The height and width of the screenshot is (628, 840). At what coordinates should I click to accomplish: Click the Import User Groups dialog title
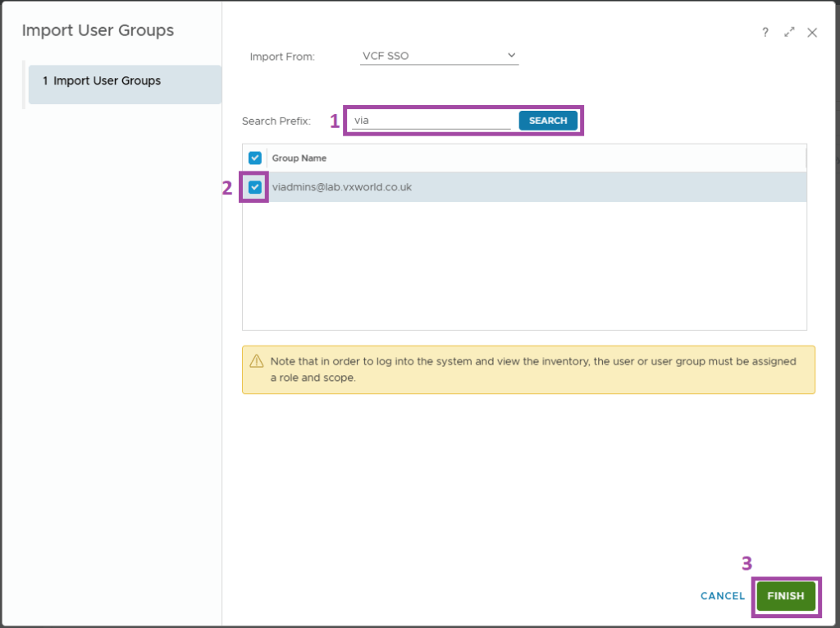(98, 30)
